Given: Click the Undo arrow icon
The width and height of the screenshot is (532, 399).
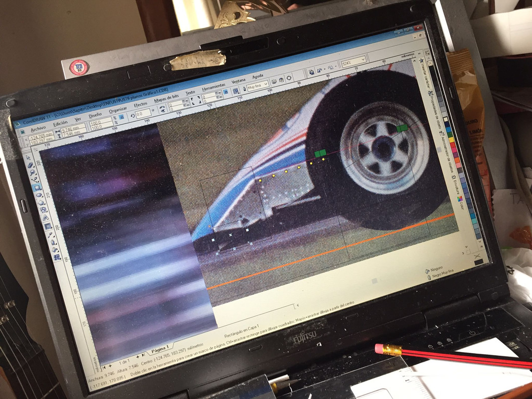Looking at the screenshot, I should pyautogui.click(x=320, y=70).
